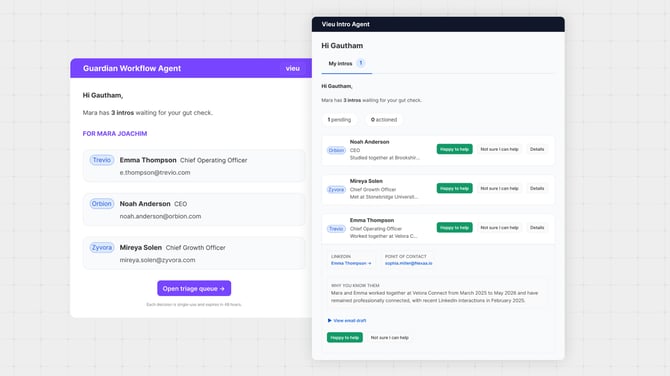The image size is (670, 376).
Task: Click noah.anderson@orbion.com email address
Action: 160,216
